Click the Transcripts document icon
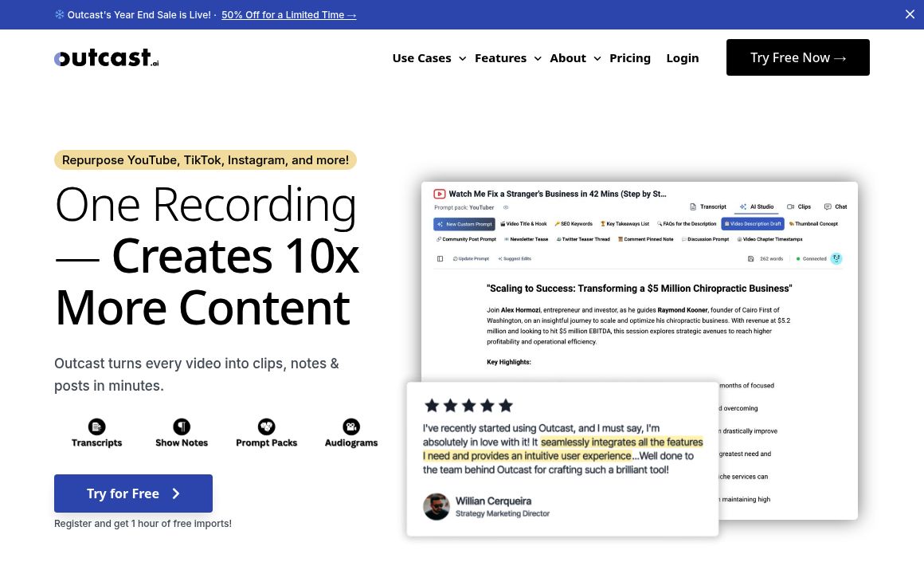 click(x=96, y=427)
